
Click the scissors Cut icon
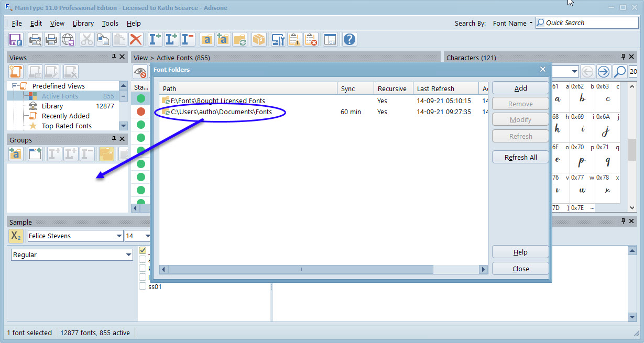click(87, 39)
